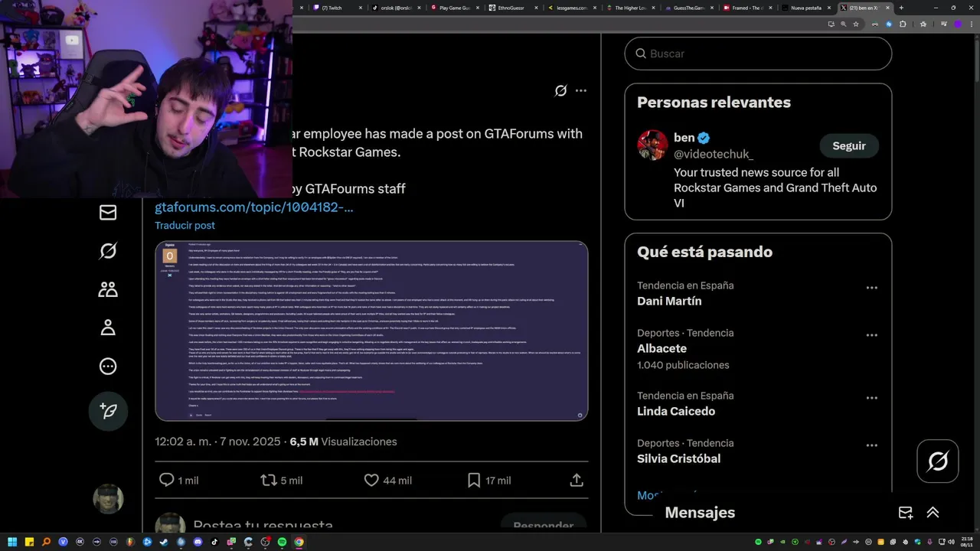Open the gtaforums.com topic link
The image size is (980, 551).
point(254,207)
